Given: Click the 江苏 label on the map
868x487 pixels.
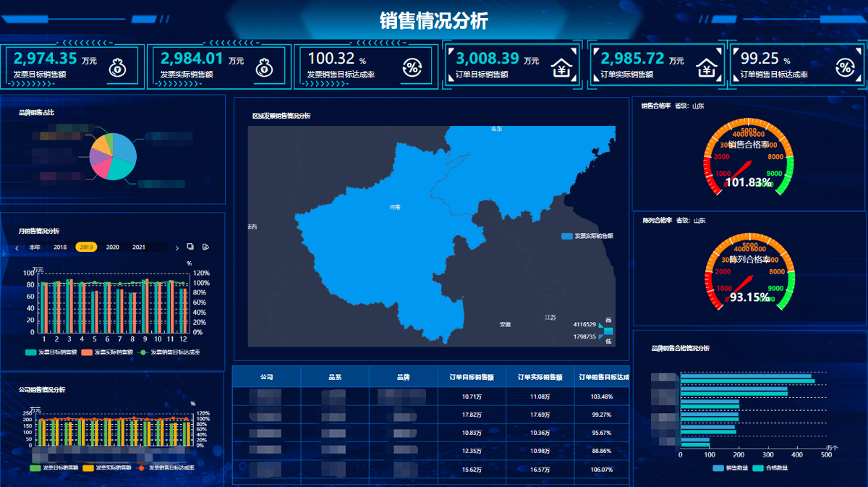Looking at the screenshot, I should [551, 318].
